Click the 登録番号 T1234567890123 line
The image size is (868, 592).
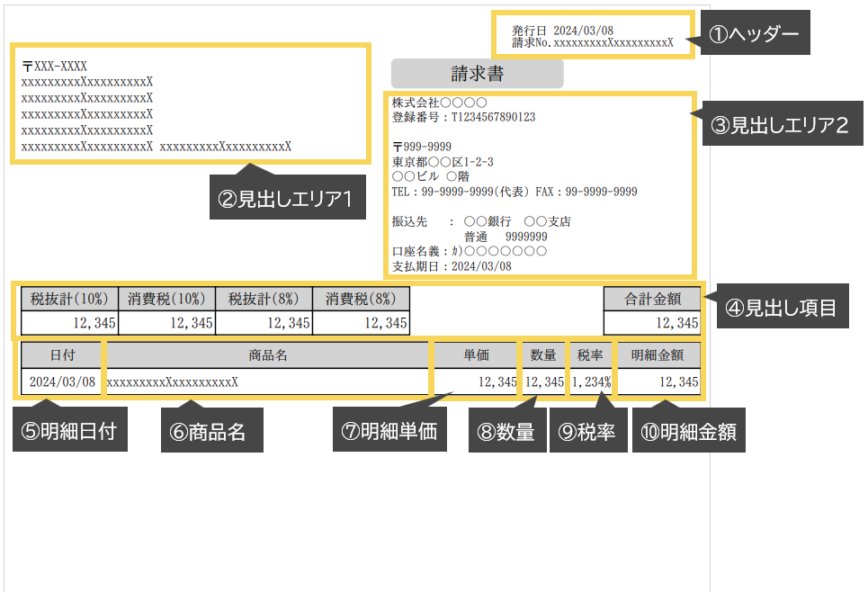tap(463, 117)
